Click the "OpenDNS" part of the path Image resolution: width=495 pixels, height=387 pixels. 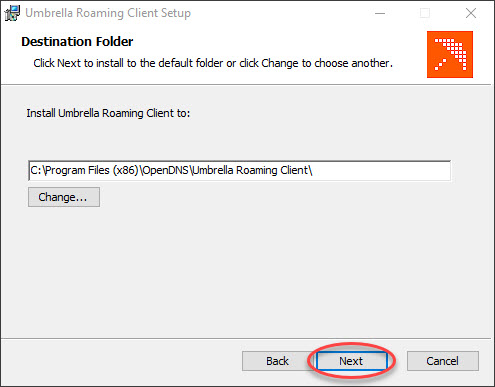click(x=166, y=170)
